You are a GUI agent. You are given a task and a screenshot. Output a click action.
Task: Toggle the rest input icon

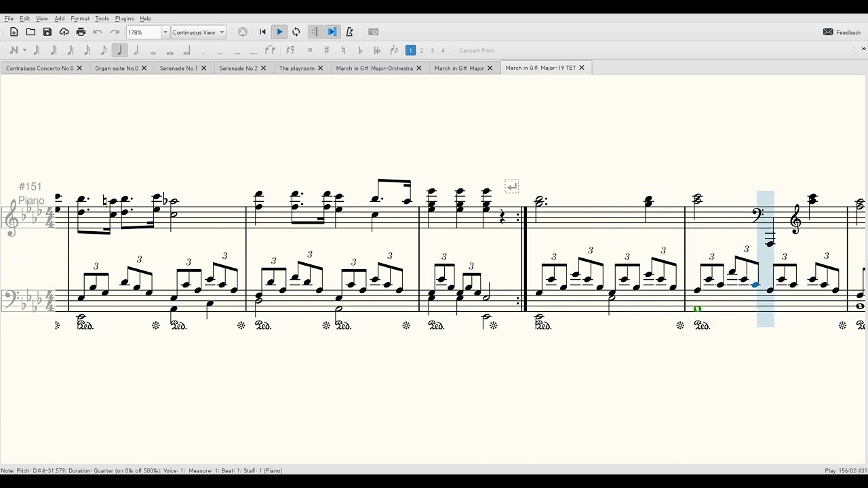click(x=290, y=50)
